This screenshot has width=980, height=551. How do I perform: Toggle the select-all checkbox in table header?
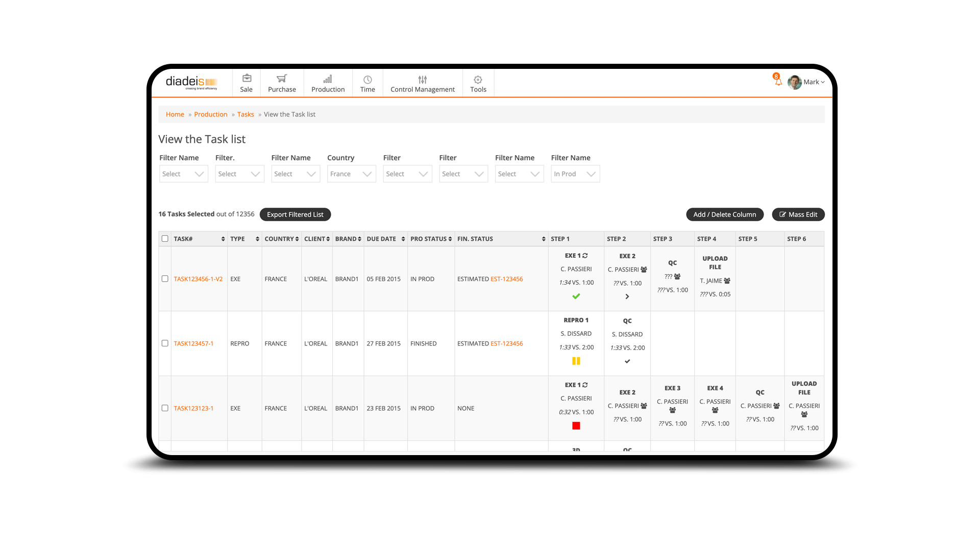click(x=165, y=239)
